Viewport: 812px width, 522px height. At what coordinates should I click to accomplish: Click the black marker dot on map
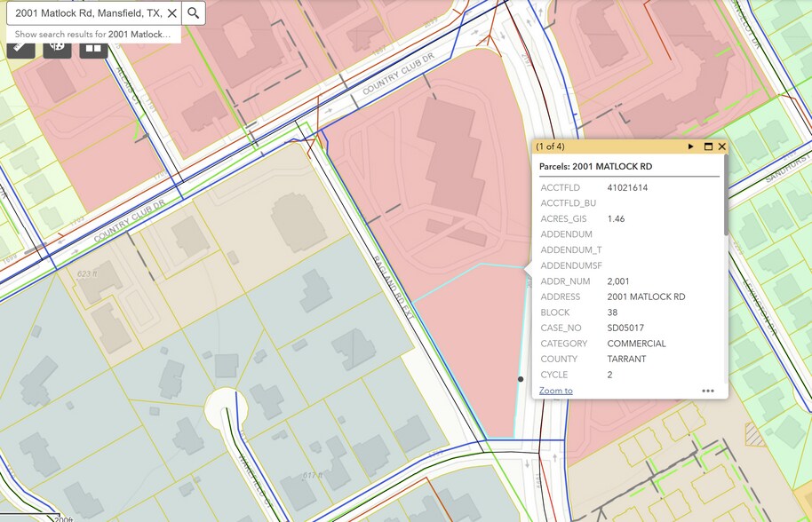(521, 379)
